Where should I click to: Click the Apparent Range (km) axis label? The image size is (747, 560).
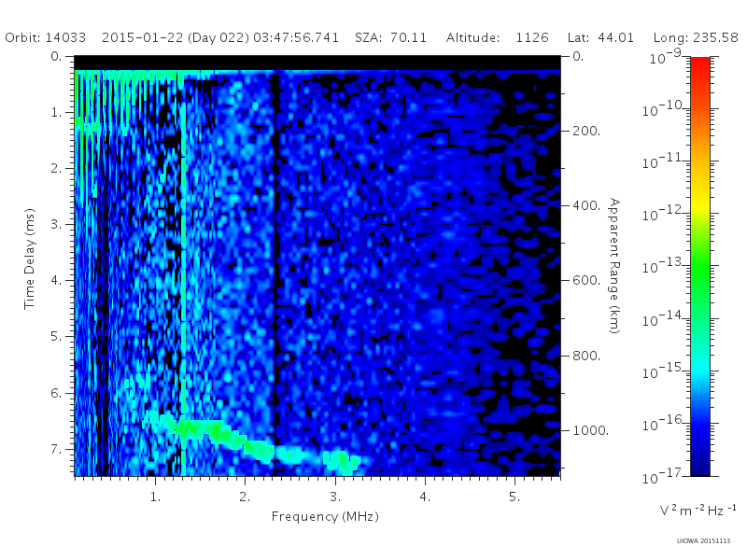[614, 266]
